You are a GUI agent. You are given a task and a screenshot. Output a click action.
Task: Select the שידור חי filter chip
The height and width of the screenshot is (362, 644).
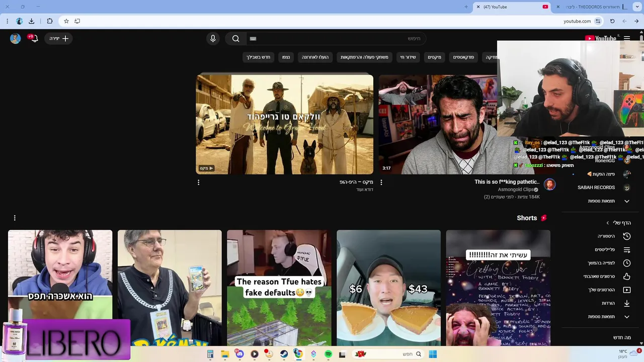click(x=408, y=57)
